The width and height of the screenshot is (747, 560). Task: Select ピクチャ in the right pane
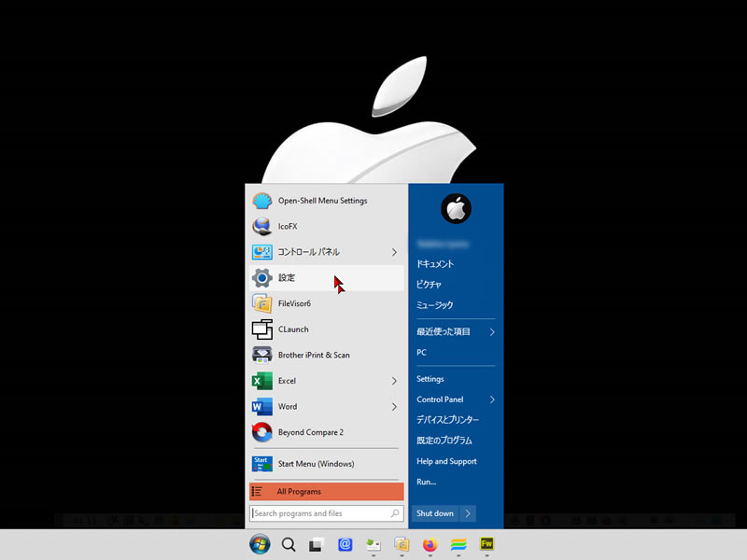point(429,285)
